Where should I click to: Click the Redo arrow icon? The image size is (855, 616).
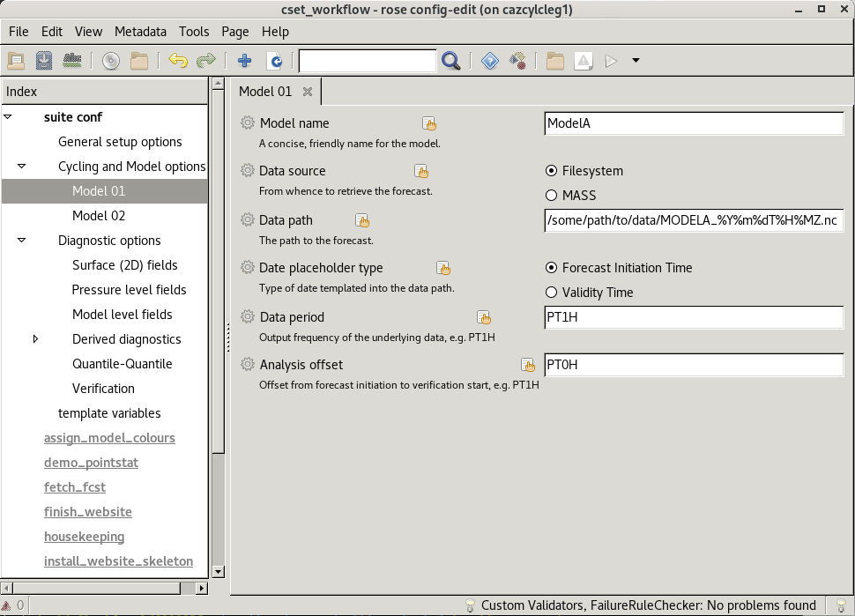(x=206, y=61)
